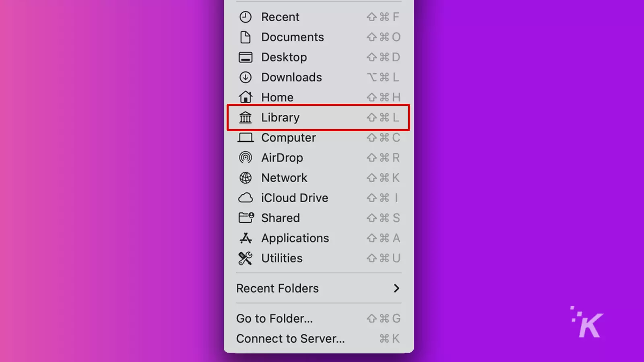
Task: Click the iCloud Drive cloud icon
Action: click(x=246, y=198)
